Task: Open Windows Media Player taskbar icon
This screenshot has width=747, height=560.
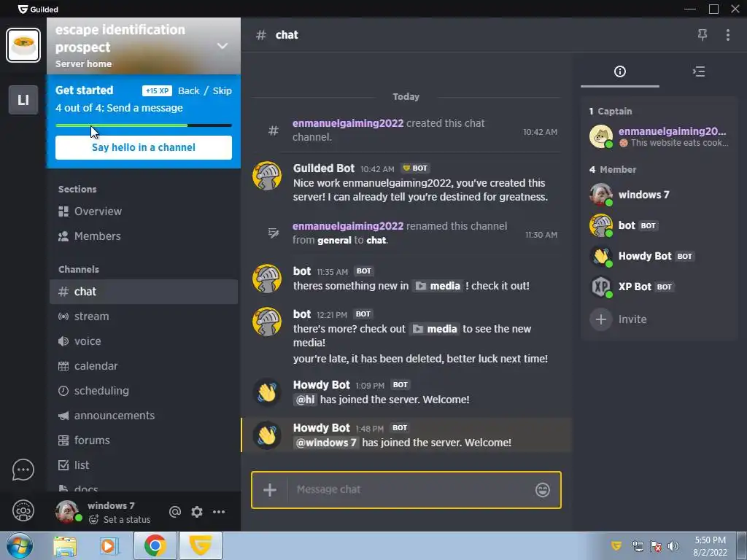Action: tap(109, 545)
